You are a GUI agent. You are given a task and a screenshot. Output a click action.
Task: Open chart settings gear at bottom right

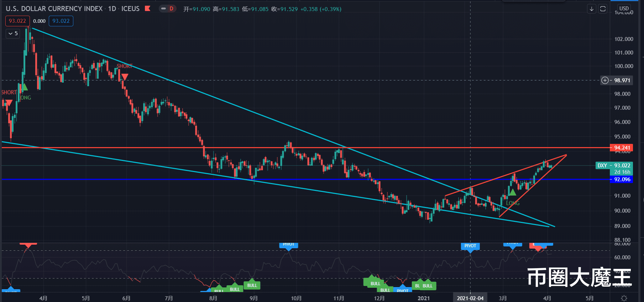coord(624,298)
